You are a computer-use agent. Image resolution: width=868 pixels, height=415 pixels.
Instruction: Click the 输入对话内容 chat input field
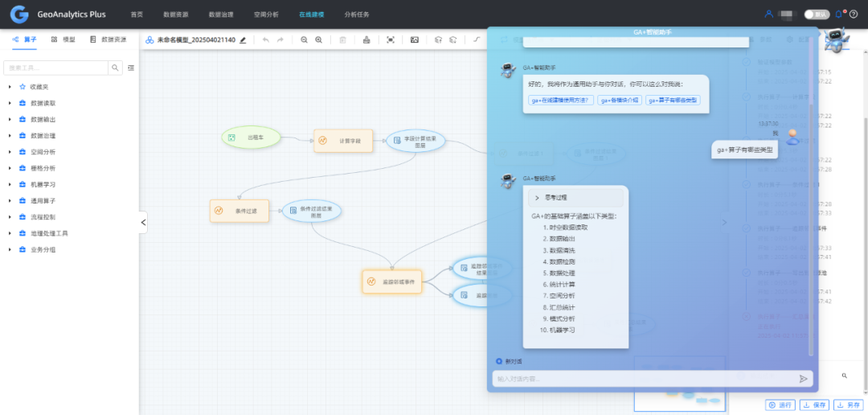[645, 379]
